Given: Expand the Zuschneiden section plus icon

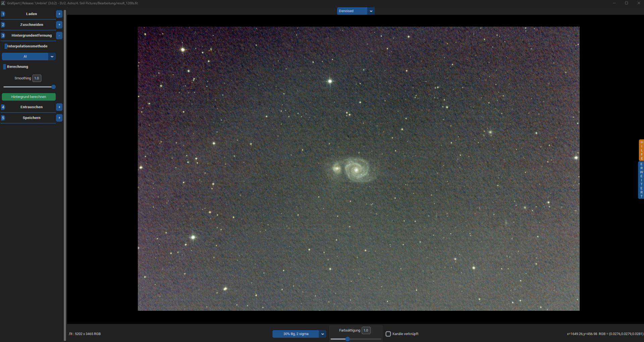Looking at the screenshot, I should coord(59,25).
